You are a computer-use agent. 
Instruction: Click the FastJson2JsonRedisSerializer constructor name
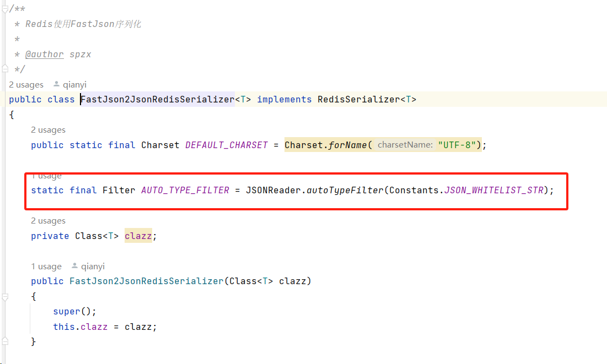(x=147, y=281)
